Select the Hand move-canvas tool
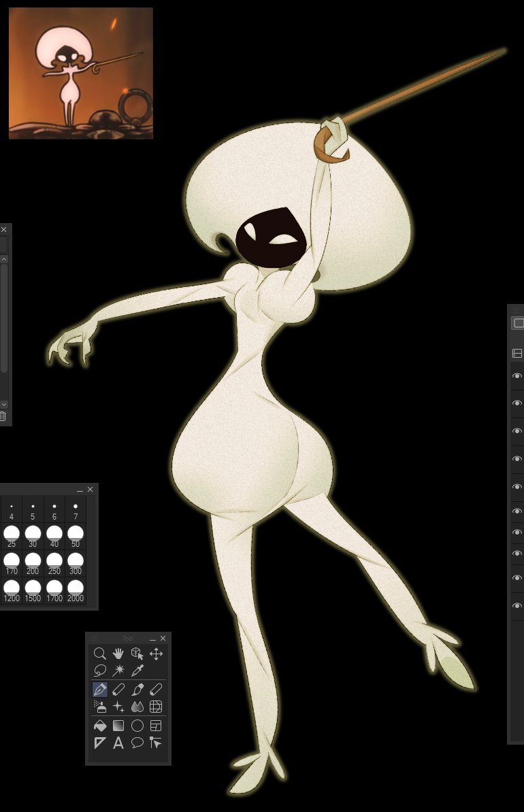The image size is (524, 812). 118,654
